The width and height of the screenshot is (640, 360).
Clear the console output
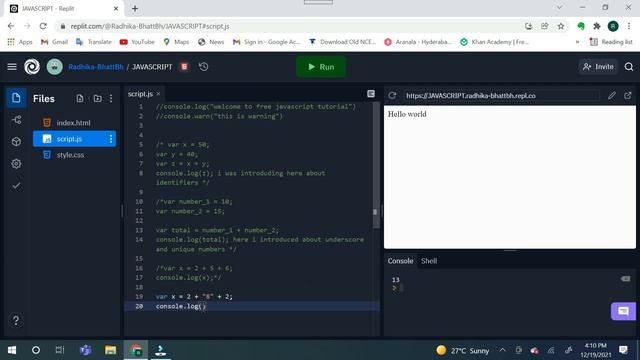point(625,279)
